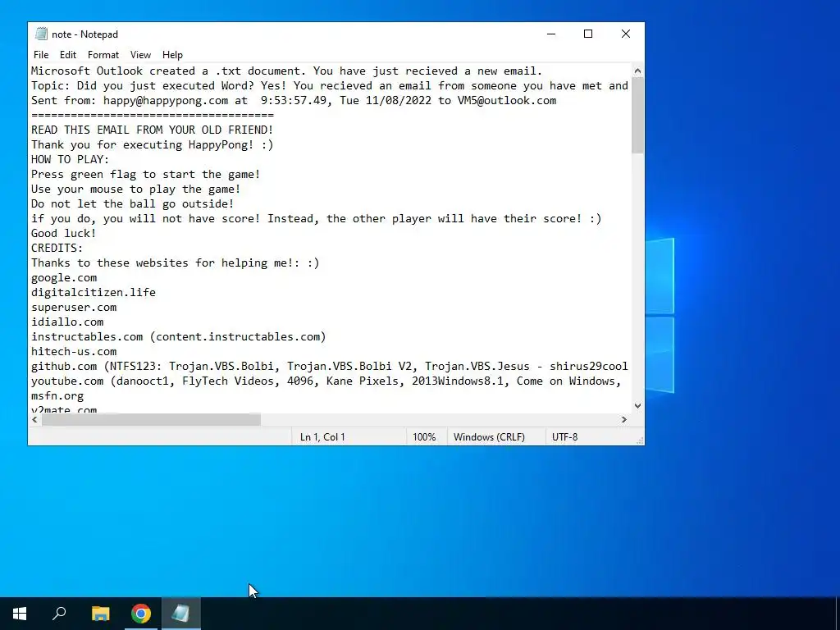Viewport: 840px width, 630px height.
Task: Click the 'Topic: Did you just executed Word?' line
Action: coord(330,85)
